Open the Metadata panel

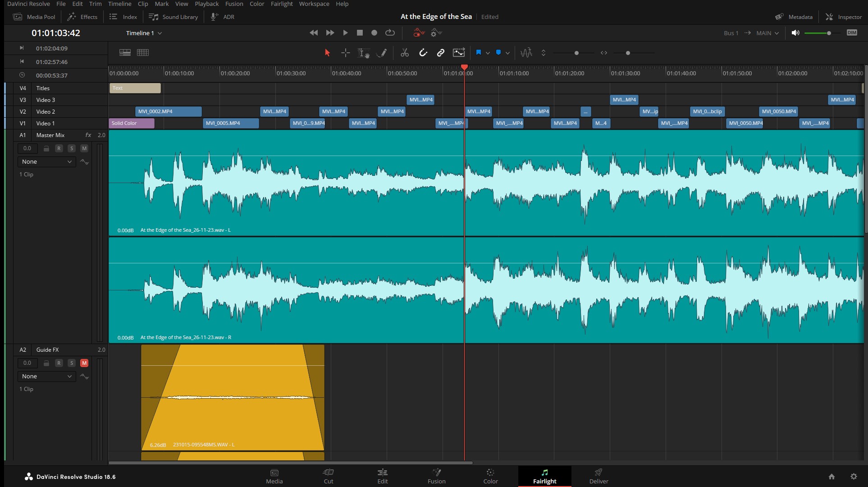(x=794, y=17)
